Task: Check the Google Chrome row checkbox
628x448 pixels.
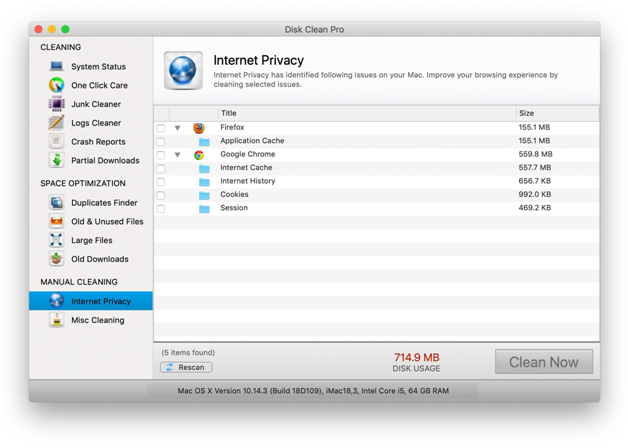Action: coord(161,155)
